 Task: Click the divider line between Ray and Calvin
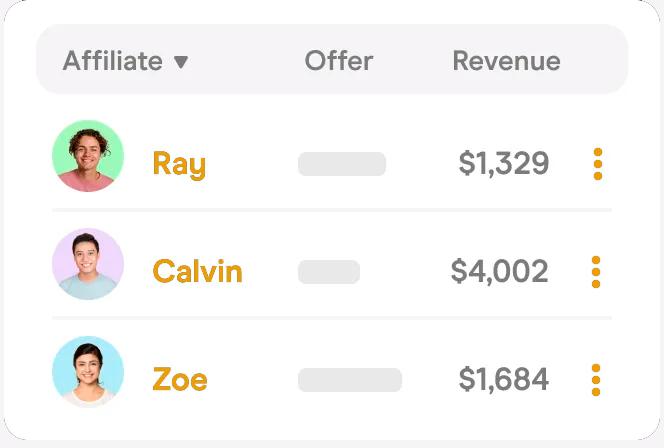click(x=332, y=210)
